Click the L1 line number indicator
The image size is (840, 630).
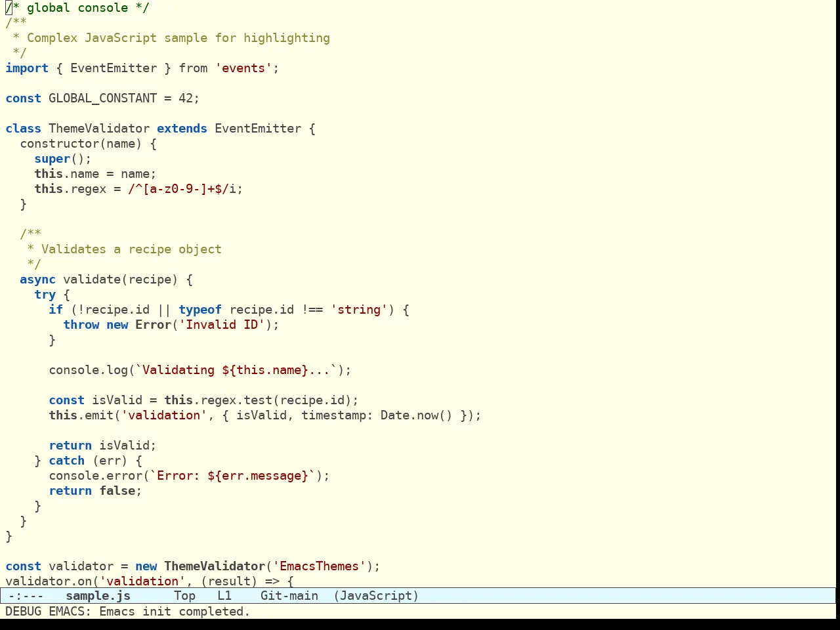coord(224,596)
